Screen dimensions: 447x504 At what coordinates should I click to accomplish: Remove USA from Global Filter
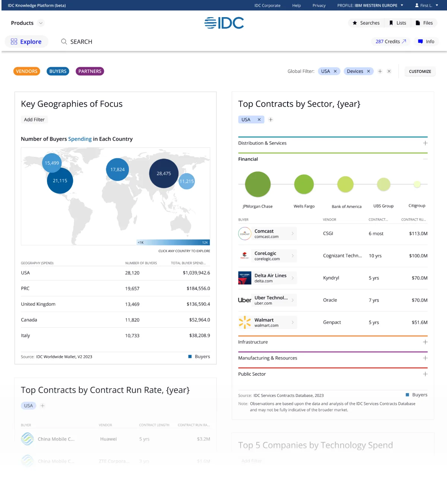335,71
